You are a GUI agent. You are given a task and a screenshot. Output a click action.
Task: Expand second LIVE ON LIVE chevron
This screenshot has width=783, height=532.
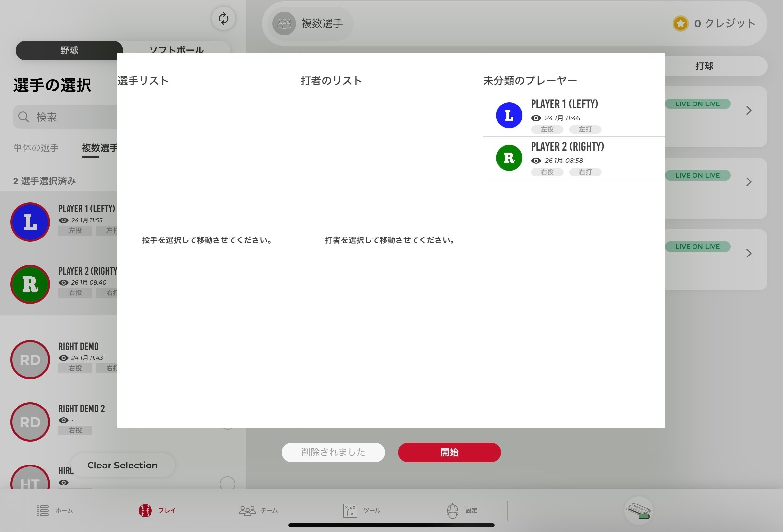pyautogui.click(x=749, y=182)
